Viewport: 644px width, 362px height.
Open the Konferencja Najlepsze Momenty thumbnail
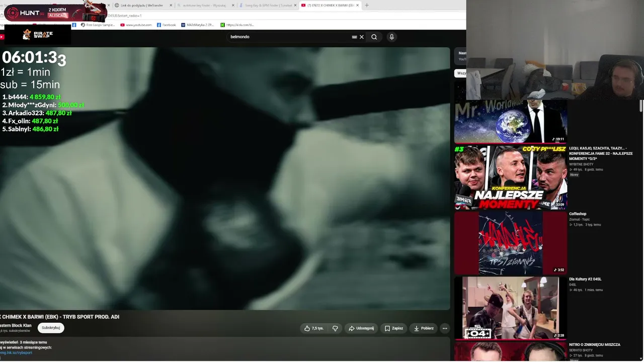[511, 177]
